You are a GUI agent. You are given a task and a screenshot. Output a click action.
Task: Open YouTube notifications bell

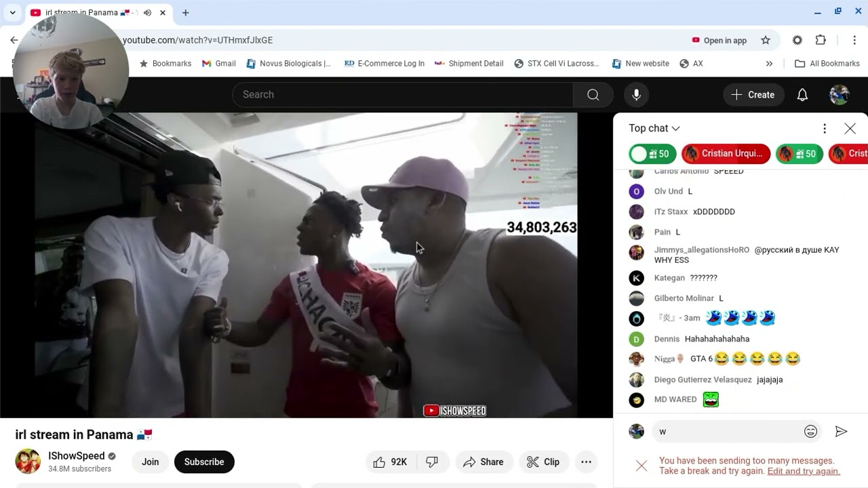802,95
